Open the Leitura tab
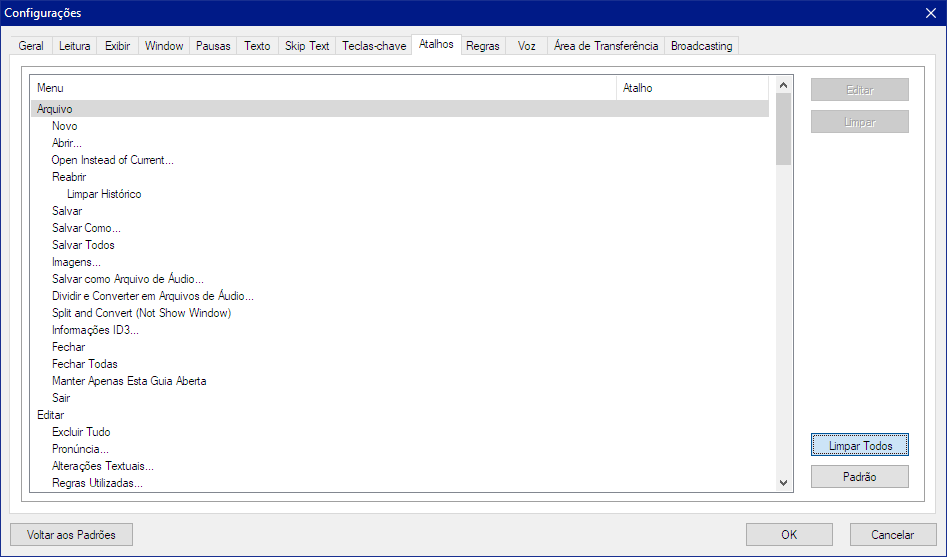Screen dimensions: 947x557 [x=75, y=46]
